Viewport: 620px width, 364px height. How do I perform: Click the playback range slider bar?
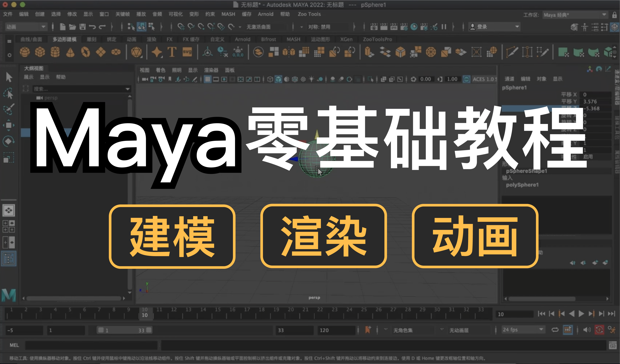tap(125, 330)
